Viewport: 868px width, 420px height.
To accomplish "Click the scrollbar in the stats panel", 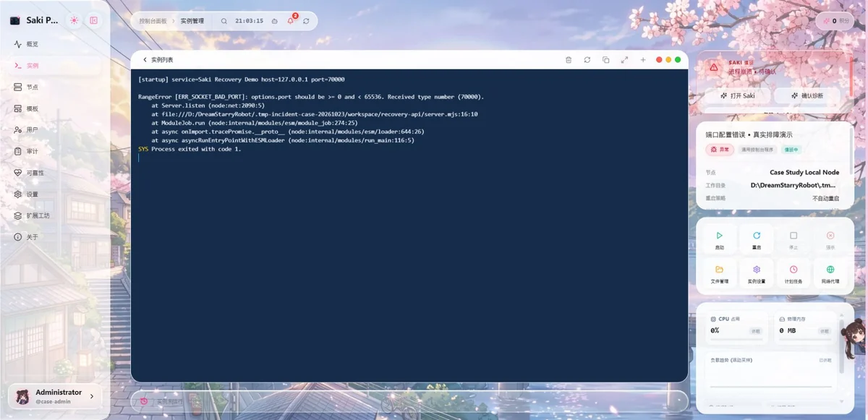I will pos(841,346).
